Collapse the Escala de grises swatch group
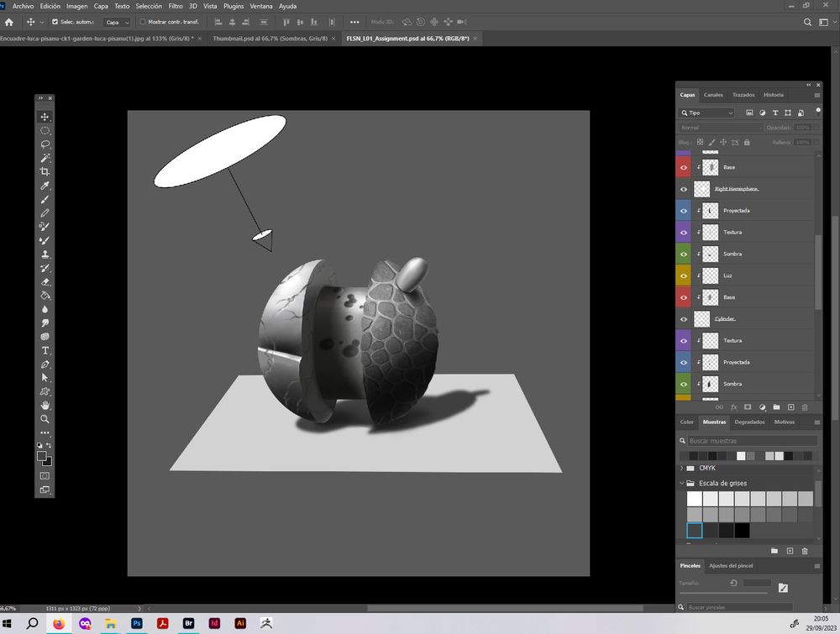This screenshot has height=634, width=840. click(x=681, y=484)
